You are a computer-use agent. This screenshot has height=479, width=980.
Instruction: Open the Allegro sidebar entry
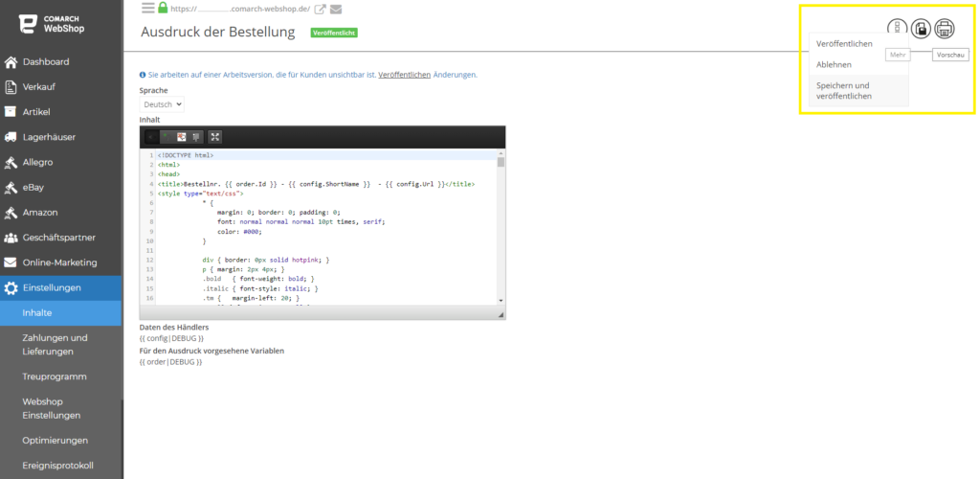click(x=61, y=162)
